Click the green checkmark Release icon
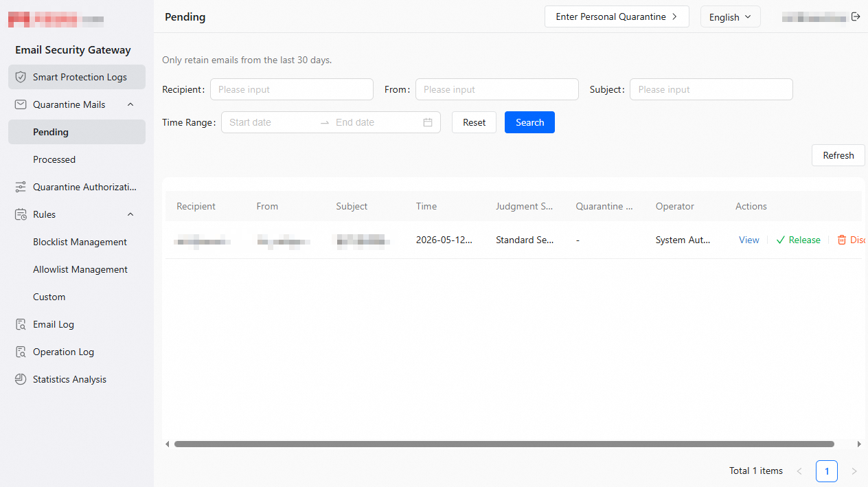This screenshot has width=868, height=487. (781, 240)
